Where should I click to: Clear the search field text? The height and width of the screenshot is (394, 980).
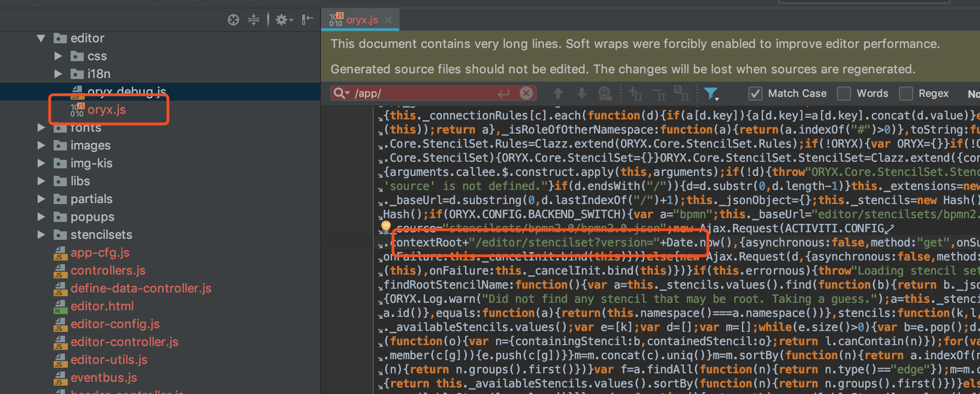point(526,93)
